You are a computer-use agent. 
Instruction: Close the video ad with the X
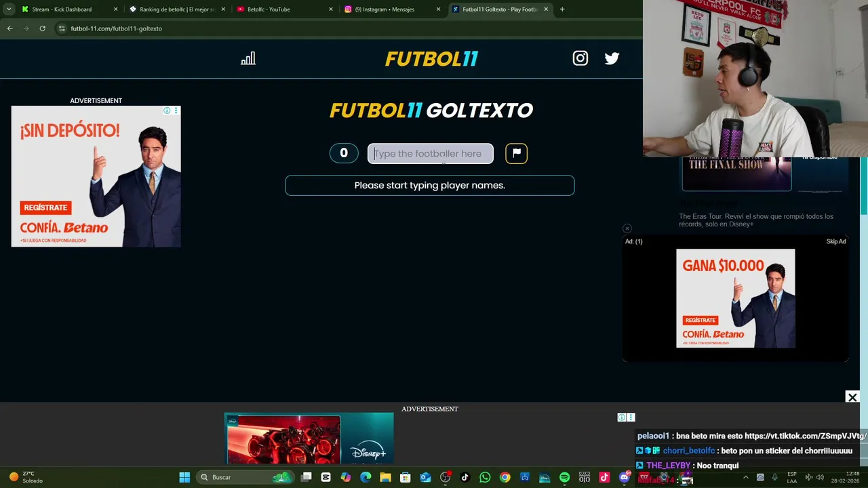point(627,228)
